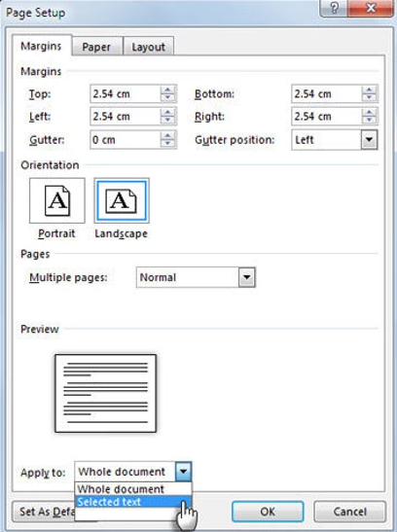Viewport: 397px width, 532px height.
Task: Switch to the Layout tab
Action: [x=149, y=47]
